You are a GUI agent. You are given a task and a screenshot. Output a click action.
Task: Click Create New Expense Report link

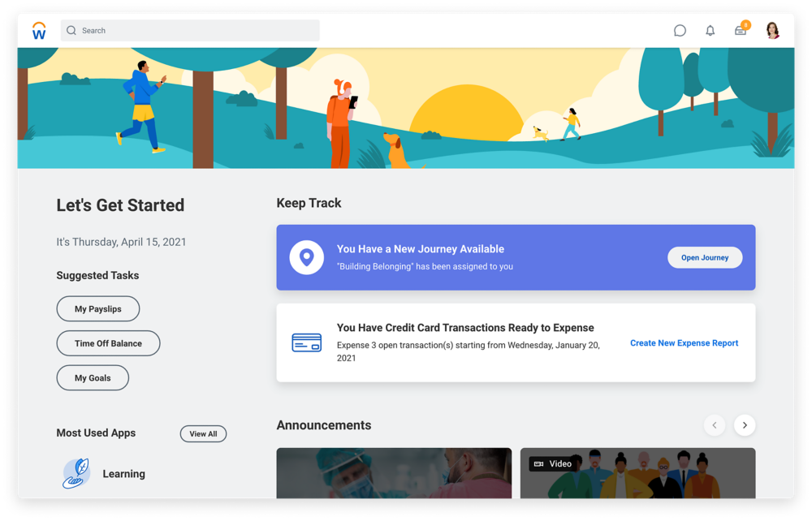point(684,343)
